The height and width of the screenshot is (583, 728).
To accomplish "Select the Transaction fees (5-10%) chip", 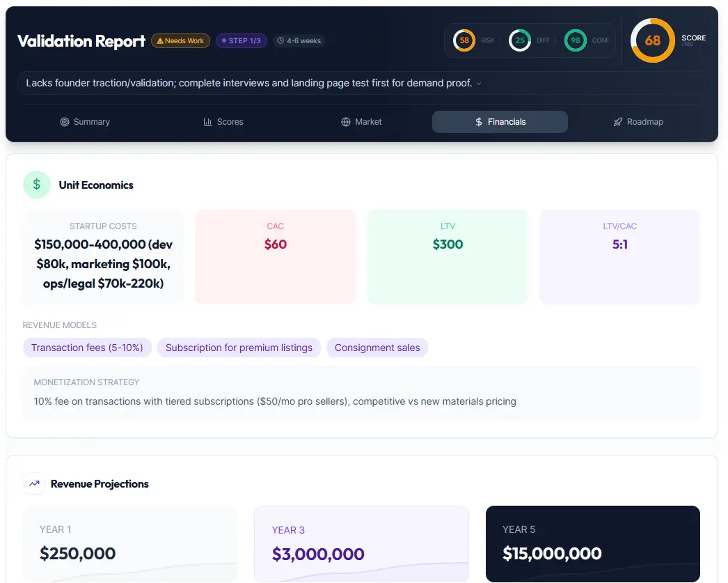I will pos(87,347).
